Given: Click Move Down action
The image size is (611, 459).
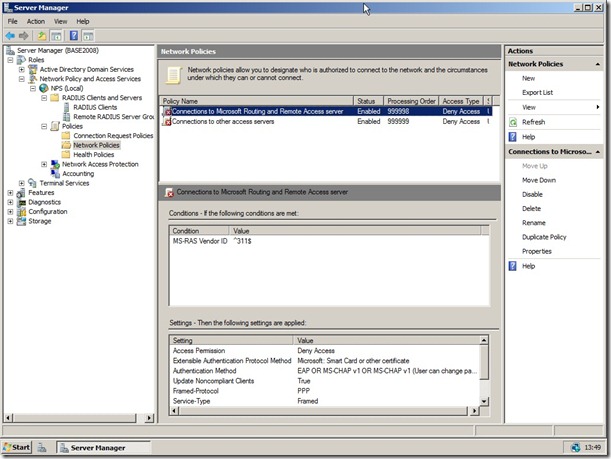Looking at the screenshot, I should point(539,180).
